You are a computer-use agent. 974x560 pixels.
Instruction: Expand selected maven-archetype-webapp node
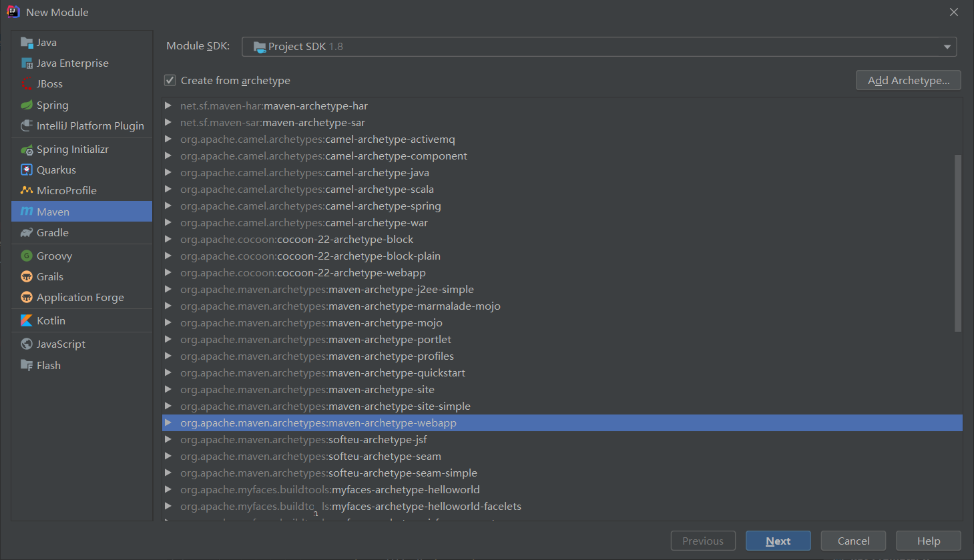[x=168, y=423]
